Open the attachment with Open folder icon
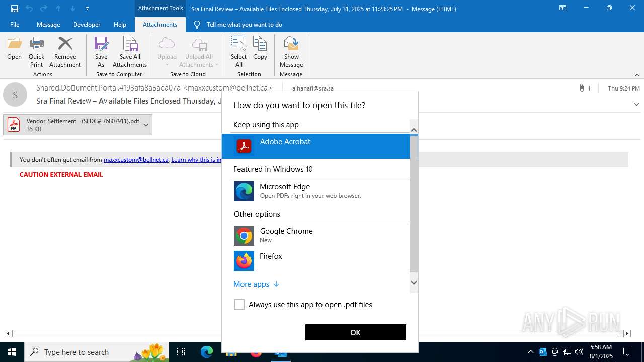 (15, 49)
